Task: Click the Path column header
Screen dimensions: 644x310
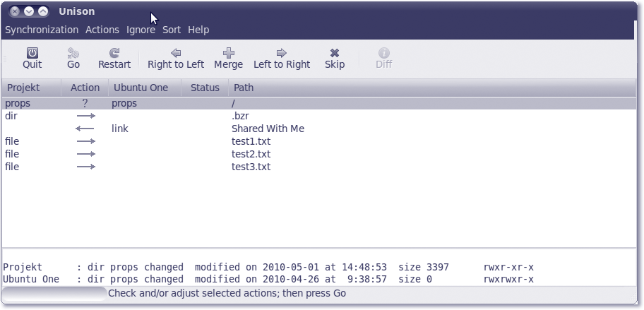Action: click(244, 88)
